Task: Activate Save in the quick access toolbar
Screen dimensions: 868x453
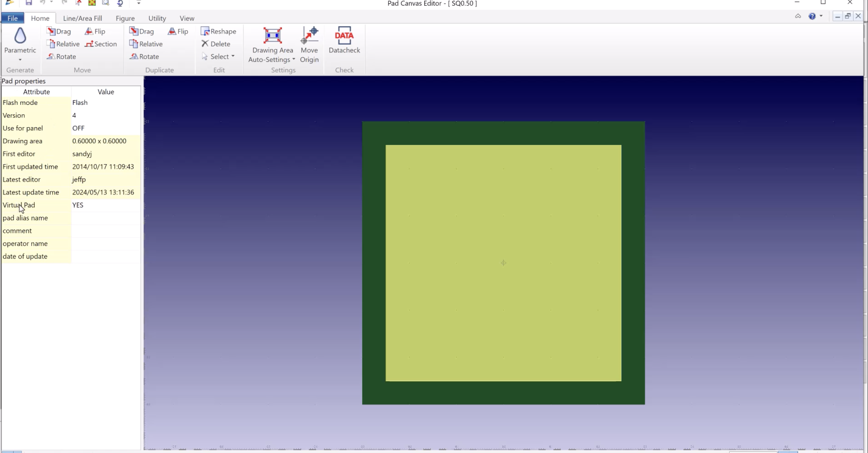Action: 29,3
